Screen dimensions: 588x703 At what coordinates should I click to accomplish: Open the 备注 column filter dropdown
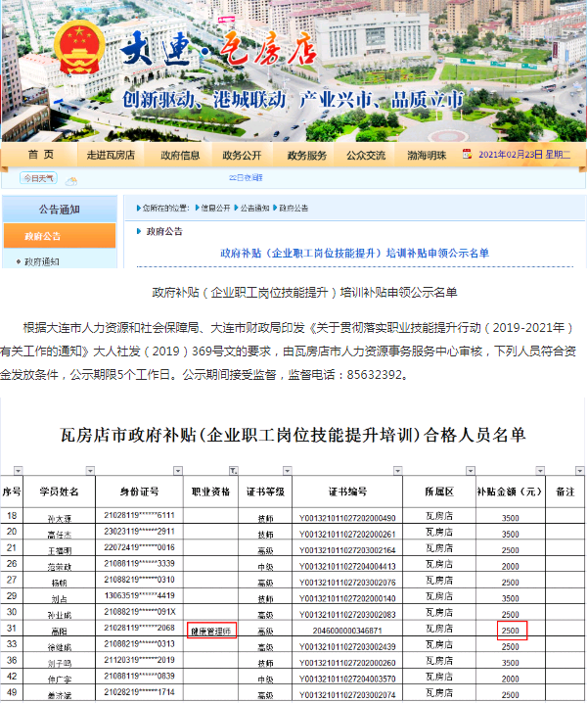[579, 470]
